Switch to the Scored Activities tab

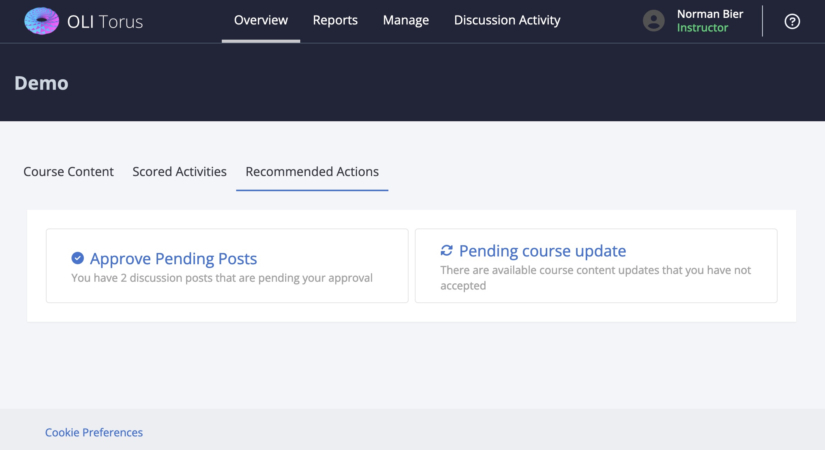[179, 172]
